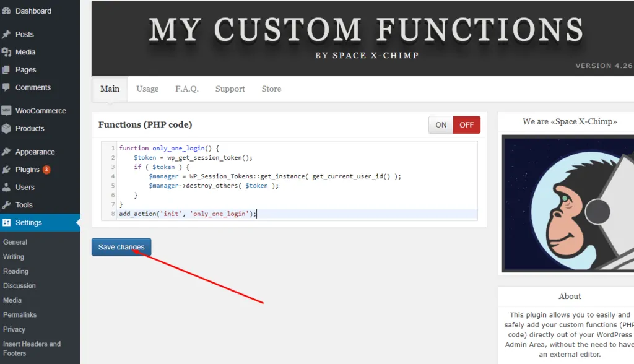Open the WooCommerce menu label
This screenshot has width=634, height=364.
pos(41,111)
